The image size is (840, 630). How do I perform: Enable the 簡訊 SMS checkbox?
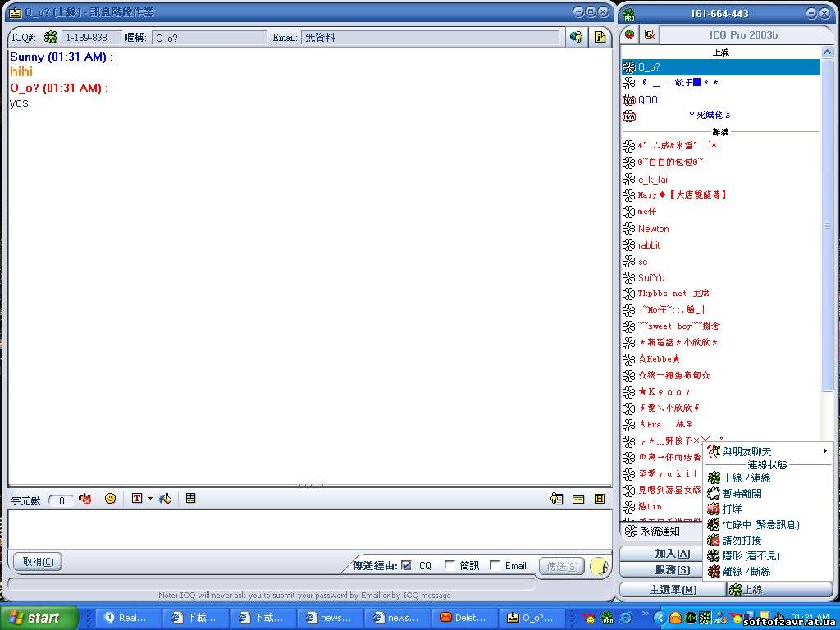(x=450, y=565)
